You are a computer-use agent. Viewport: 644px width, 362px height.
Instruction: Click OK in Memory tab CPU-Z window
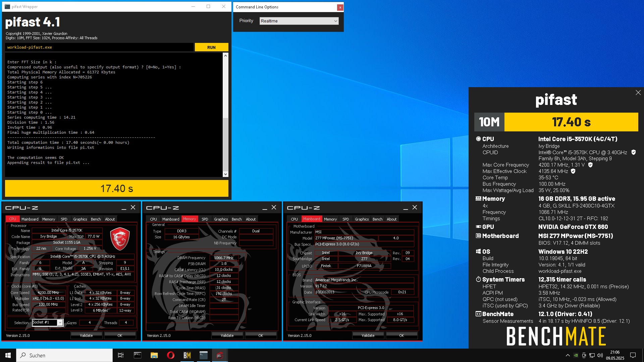coord(261,335)
